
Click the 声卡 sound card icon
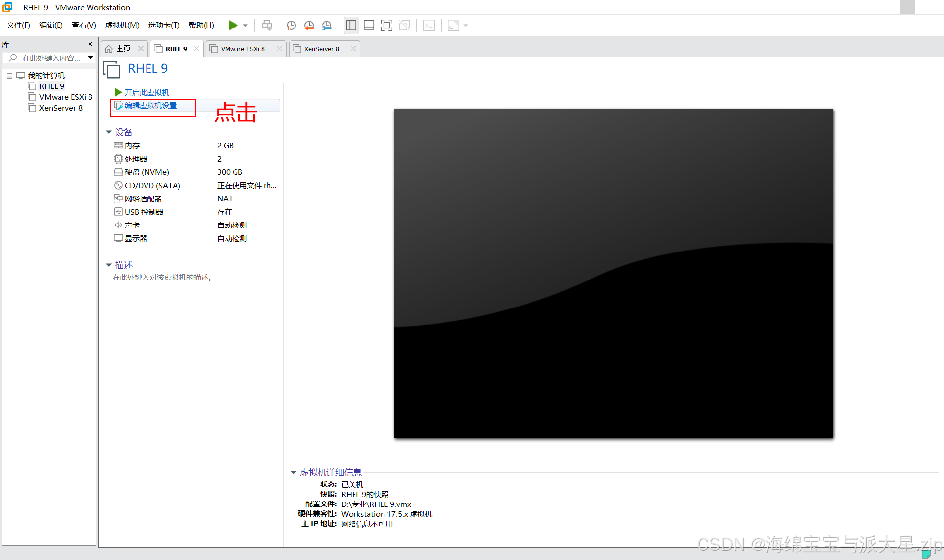(x=118, y=225)
